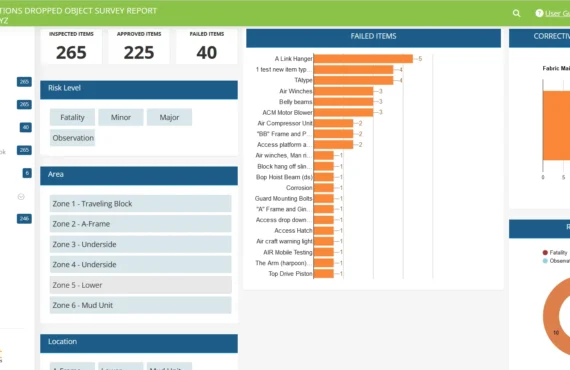Open the search magnifier icon
This screenshot has height=370, width=570.
[516, 13]
